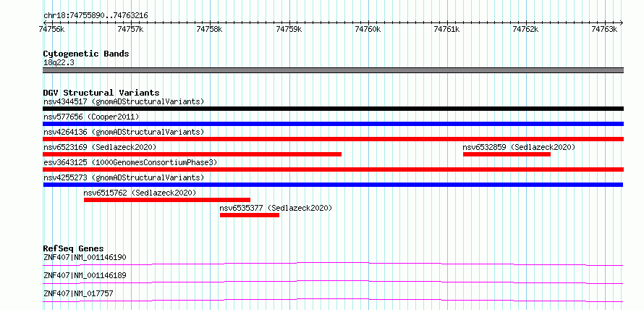
Task: Click the 74760k ruler tick label
Action: [x=368, y=29]
